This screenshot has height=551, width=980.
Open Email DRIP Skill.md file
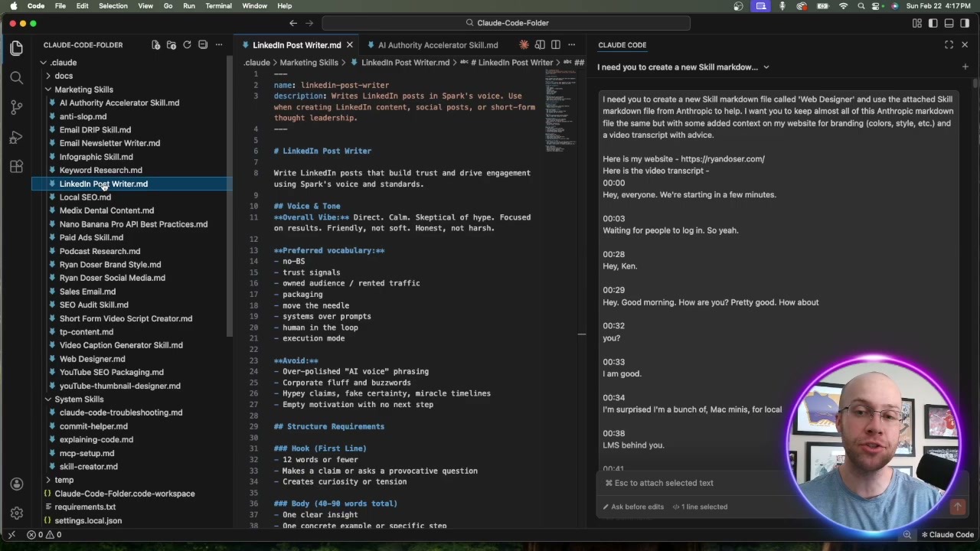95,130
